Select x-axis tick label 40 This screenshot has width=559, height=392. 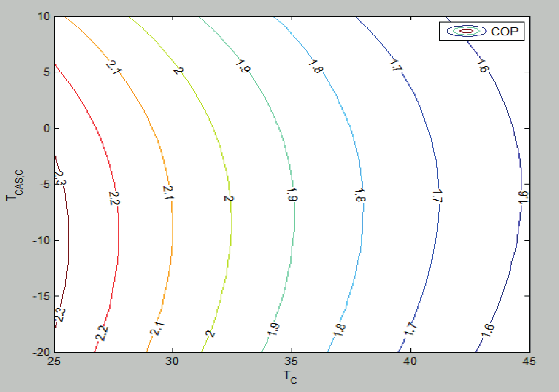tap(410, 361)
